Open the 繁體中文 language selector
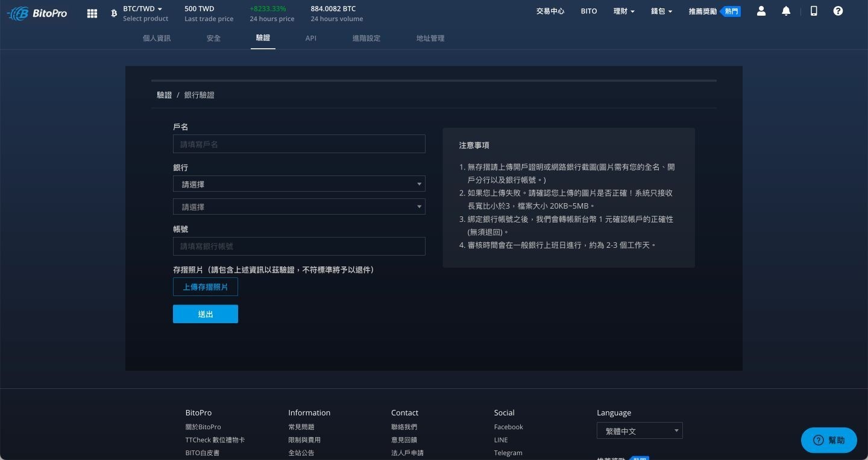 pos(639,430)
